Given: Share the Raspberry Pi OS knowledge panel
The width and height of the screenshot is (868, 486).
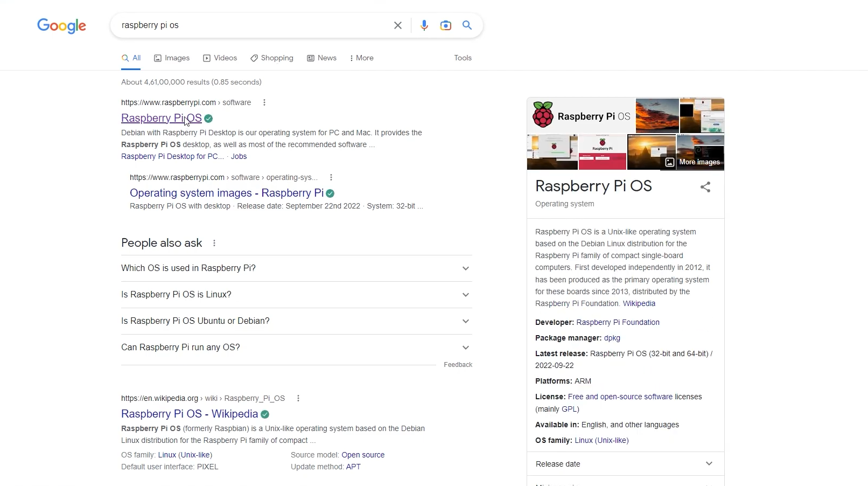Looking at the screenshot, I should coord(705,187).
